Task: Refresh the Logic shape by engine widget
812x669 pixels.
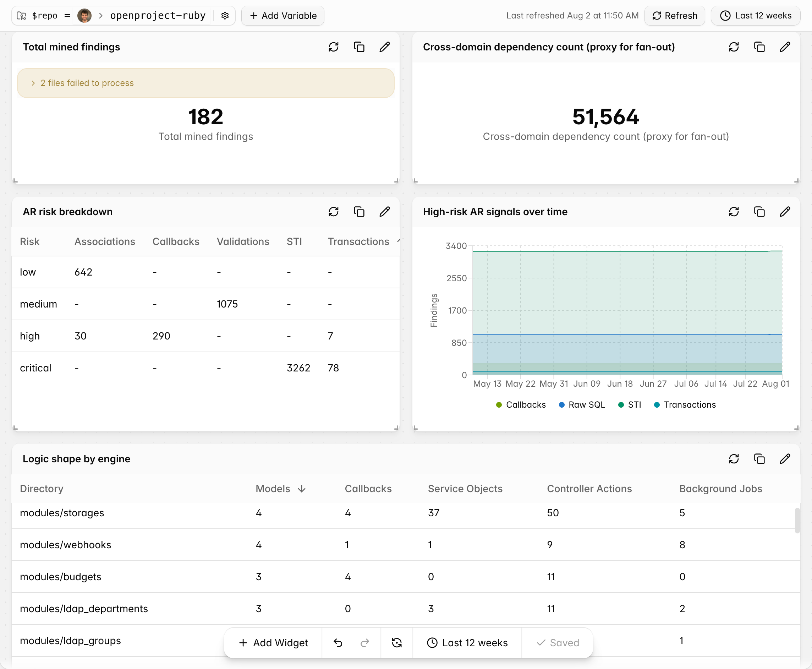Action: 734,459
